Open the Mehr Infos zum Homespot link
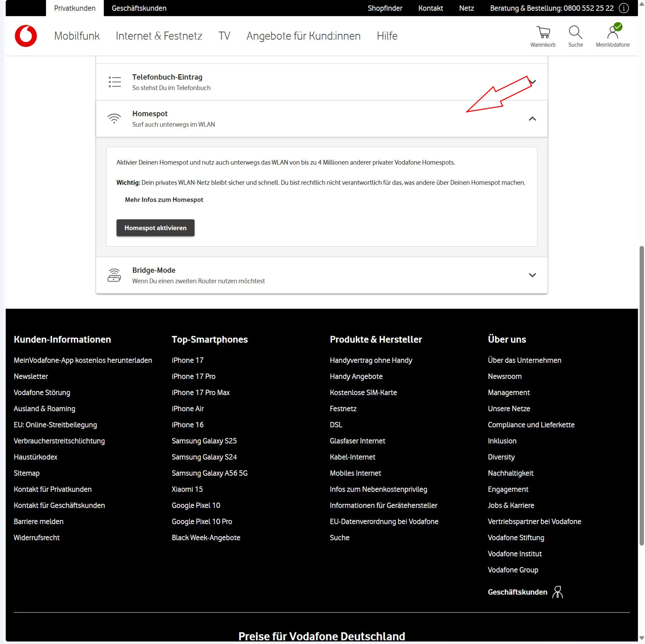This screenshot has width=645, height=644. (164, 200)
